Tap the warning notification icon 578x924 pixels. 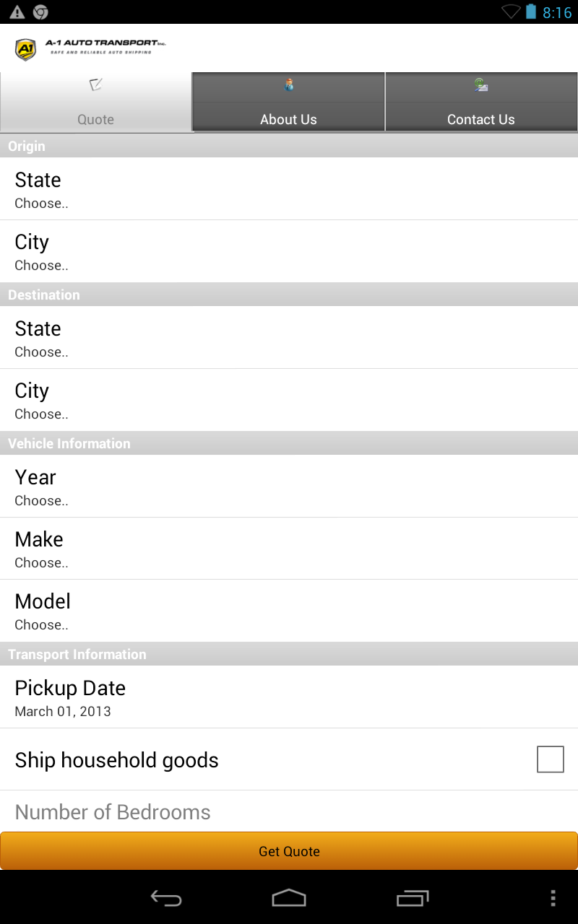point(17,12)
